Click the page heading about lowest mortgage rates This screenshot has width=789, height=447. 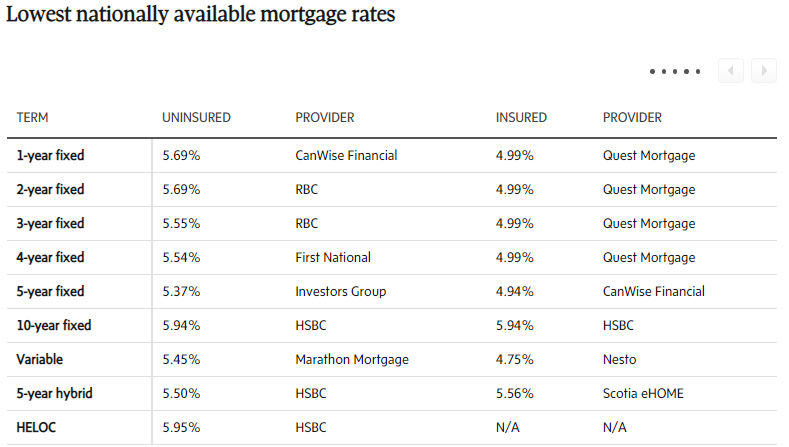coord(200,18)
